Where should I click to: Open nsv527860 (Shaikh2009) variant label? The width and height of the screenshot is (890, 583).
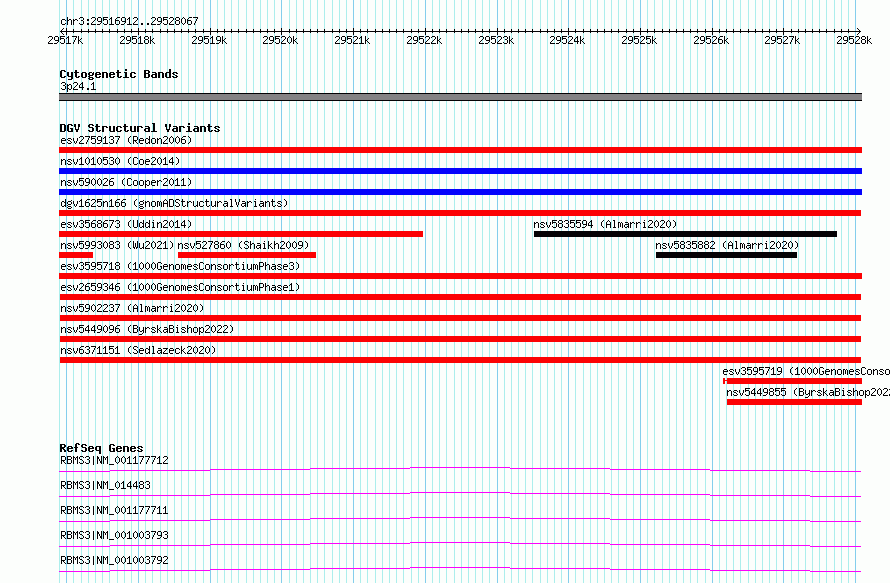click(244, 245)
